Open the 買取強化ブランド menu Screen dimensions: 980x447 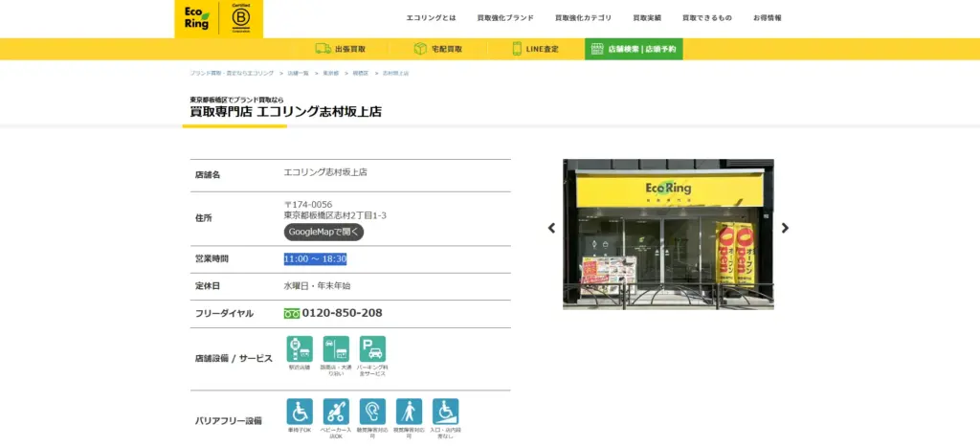(504, 18)
